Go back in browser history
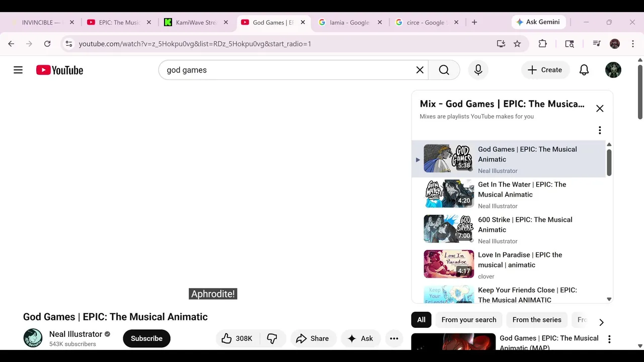644x362 pixels. point(11,44)
